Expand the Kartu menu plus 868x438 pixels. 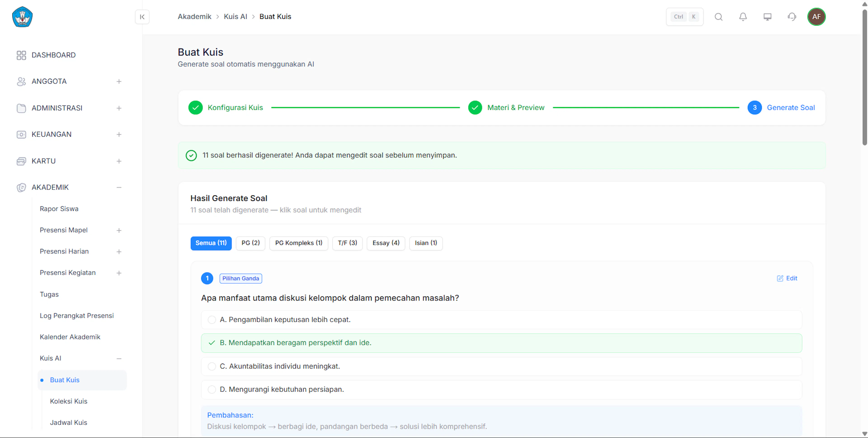pyautogui.click(x=119, y=161)
